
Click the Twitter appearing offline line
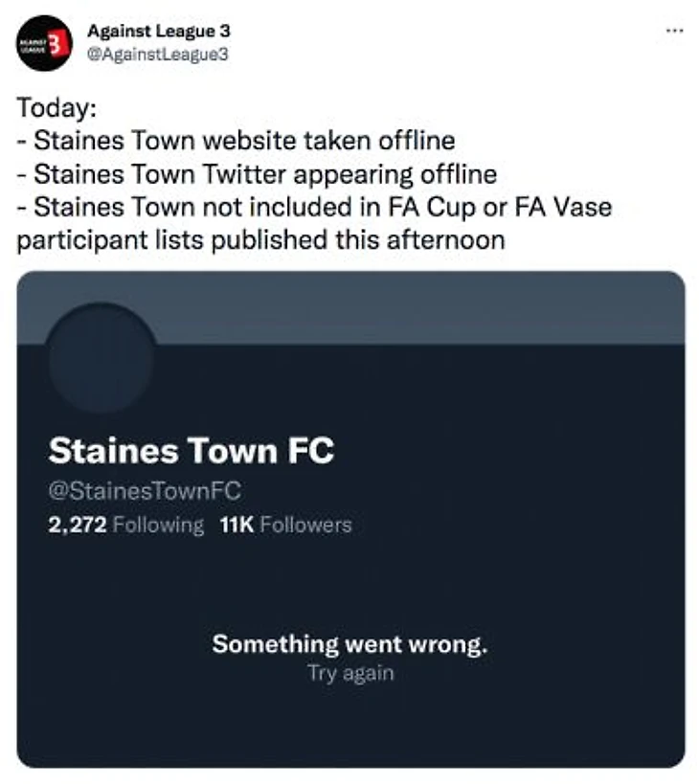pos(256,174)
